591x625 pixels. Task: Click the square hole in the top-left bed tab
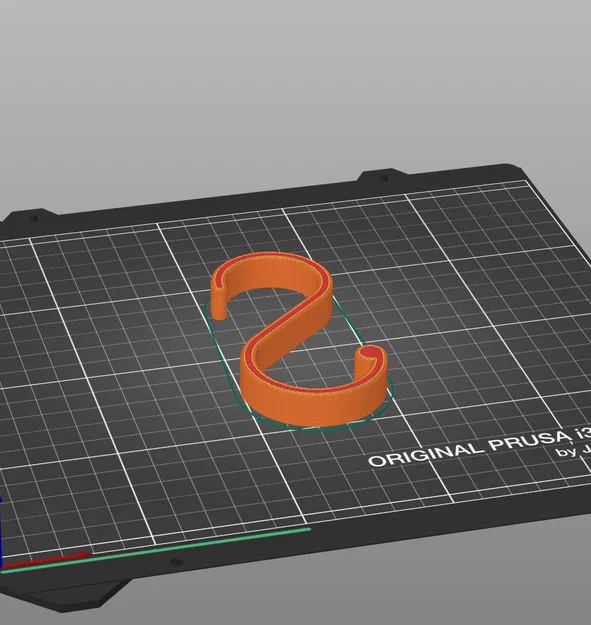(x=33, y=219)
